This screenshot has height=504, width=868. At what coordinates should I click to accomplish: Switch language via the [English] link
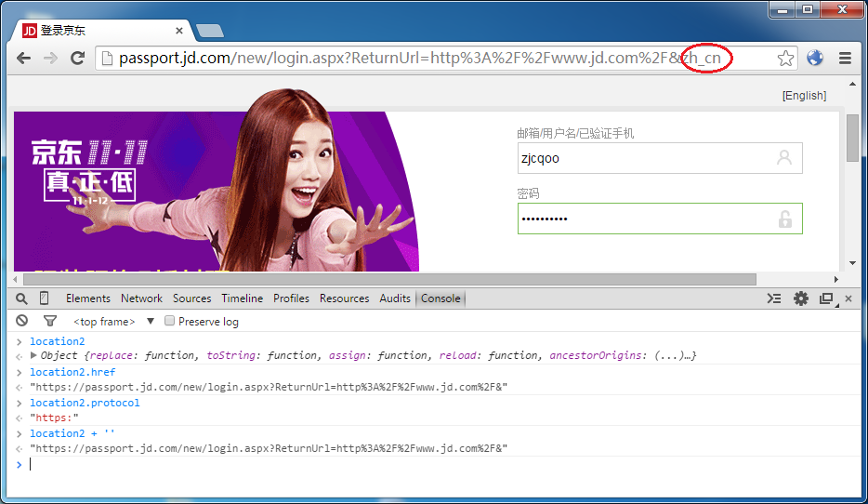coord(804,95)
